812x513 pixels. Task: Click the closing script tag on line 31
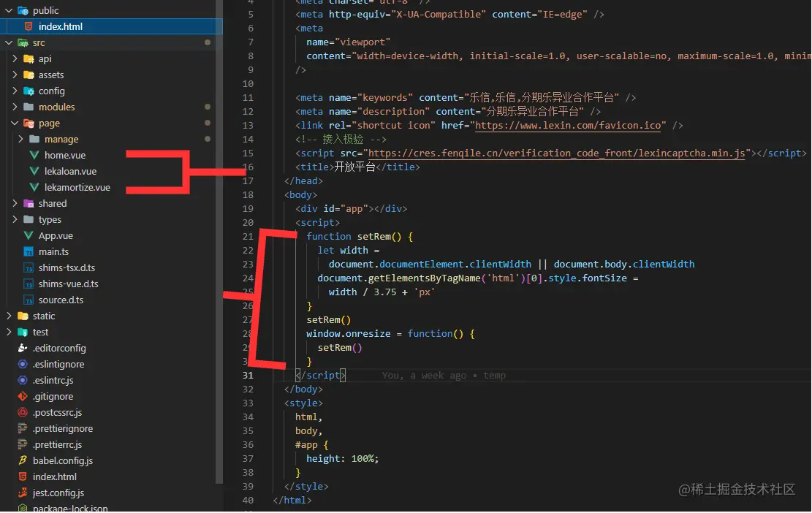[x=321, y=376]
